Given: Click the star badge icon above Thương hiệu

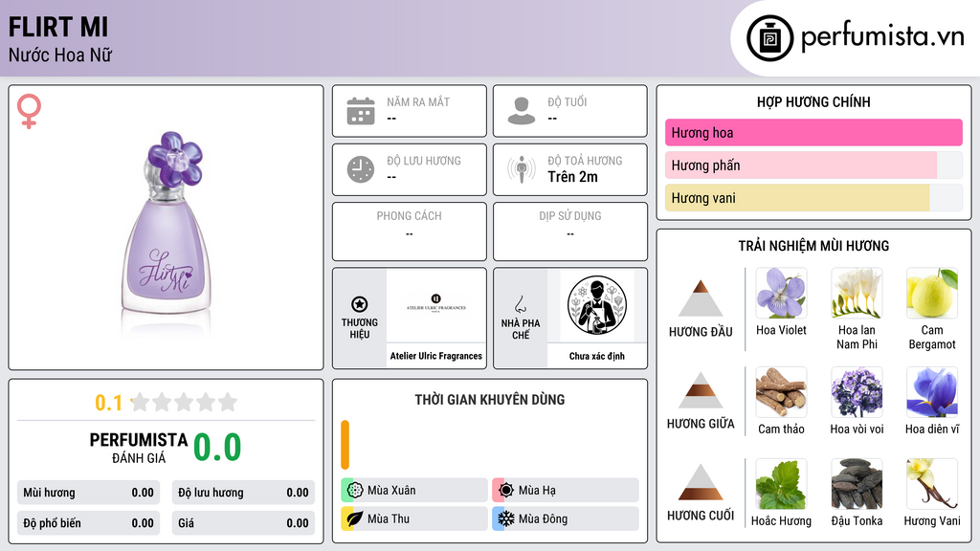Looking at the screenshot, I should [x=360, y=304].
